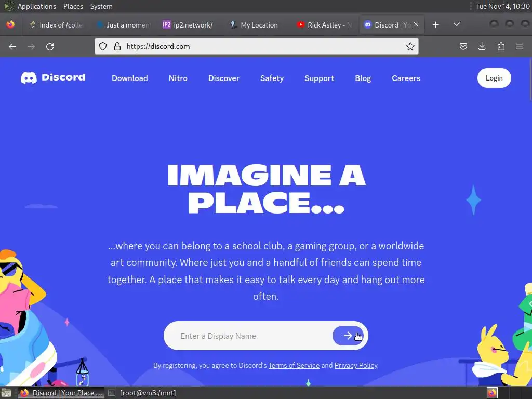Click the page vertical scrollbar
The height and width of the screenshot is (399, 532).
click(530, 79)
